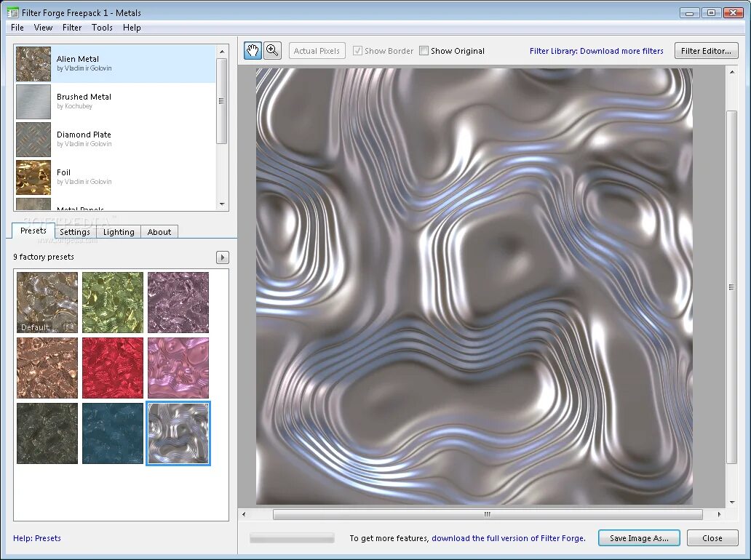Click filter list scroll down arrow
This screenshot has height=560, width=751.
click(x=222, y=204)
